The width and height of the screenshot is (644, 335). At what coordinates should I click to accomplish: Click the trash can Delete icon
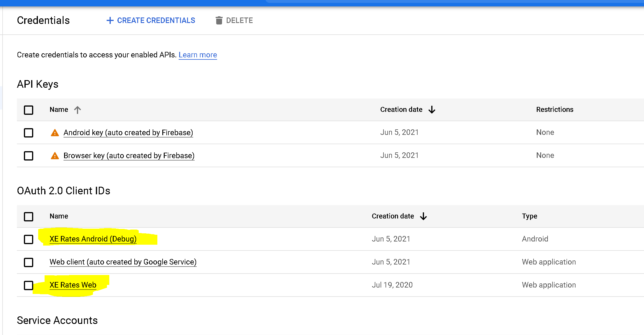click(x=219, y=20)
